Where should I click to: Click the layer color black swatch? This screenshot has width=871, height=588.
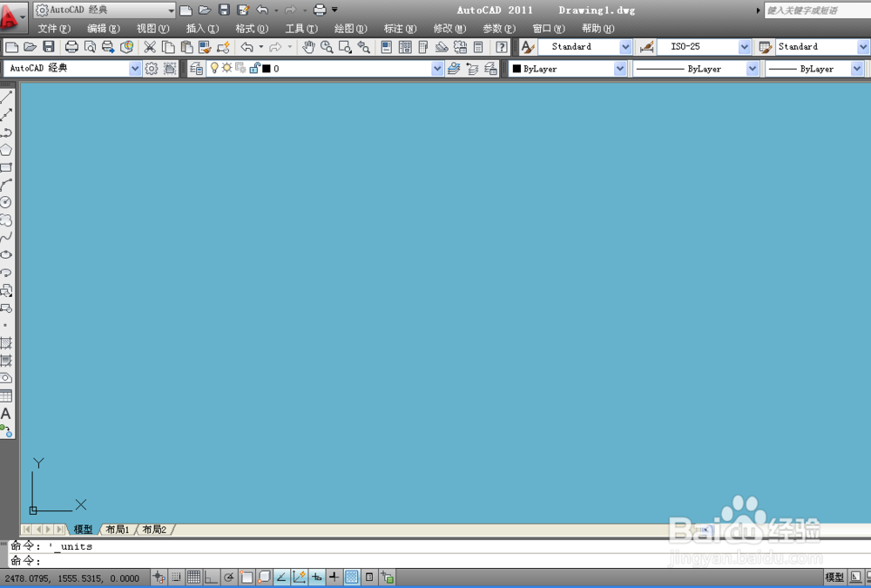(266, 68)
